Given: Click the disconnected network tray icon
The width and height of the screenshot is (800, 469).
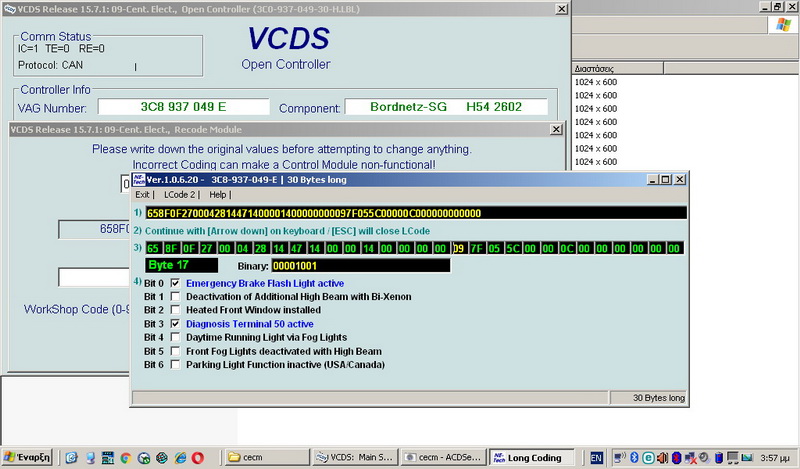Looking at the screenshot, I should (690, 458).
